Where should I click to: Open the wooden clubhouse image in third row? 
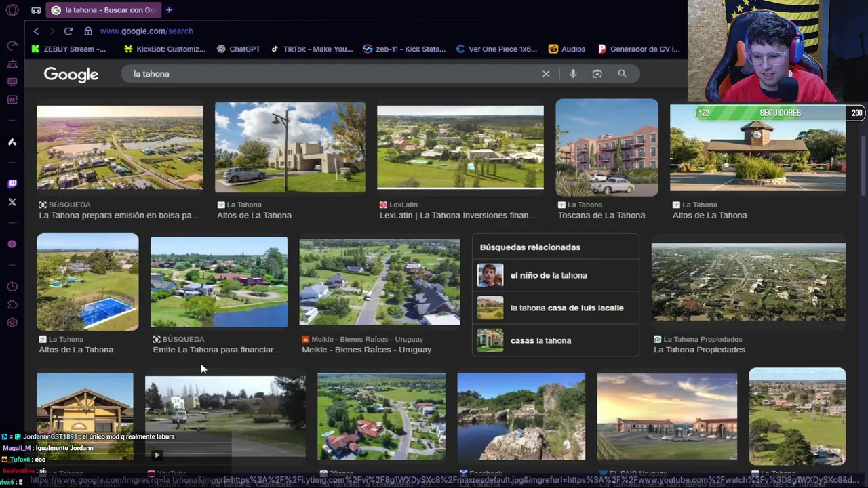85,416
